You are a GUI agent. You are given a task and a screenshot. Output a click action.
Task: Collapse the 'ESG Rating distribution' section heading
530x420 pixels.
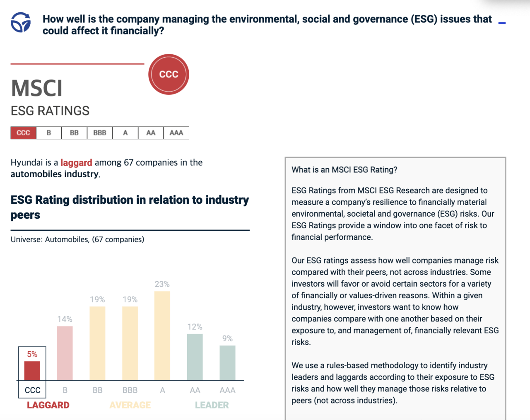pyautogui.click(x=130, y=207)
